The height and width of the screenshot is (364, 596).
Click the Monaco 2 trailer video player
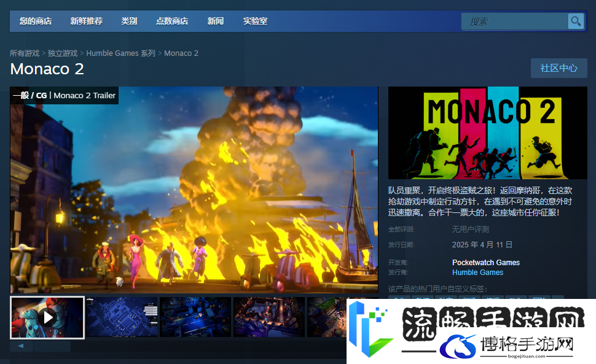pyautogui.click(x=194, y=190)
